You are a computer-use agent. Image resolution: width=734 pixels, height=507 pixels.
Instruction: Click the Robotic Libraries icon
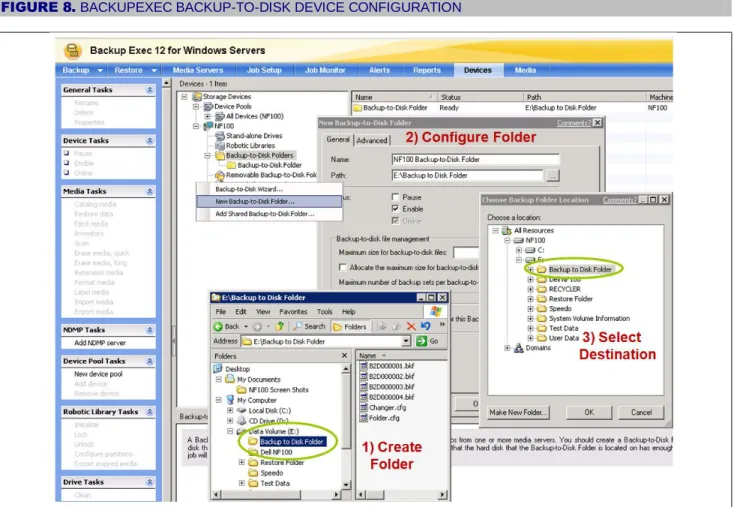coord(220,146)
